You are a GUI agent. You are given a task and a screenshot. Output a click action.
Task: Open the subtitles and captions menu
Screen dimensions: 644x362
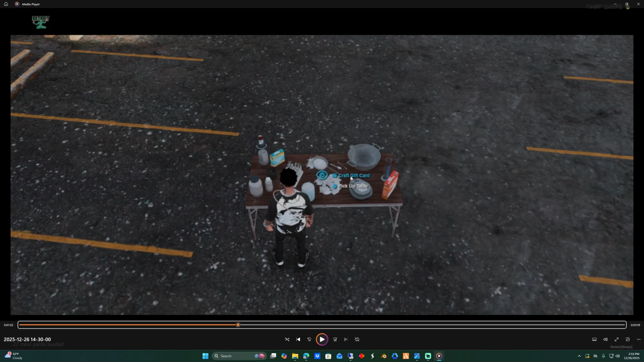click(x=594, y=339)
